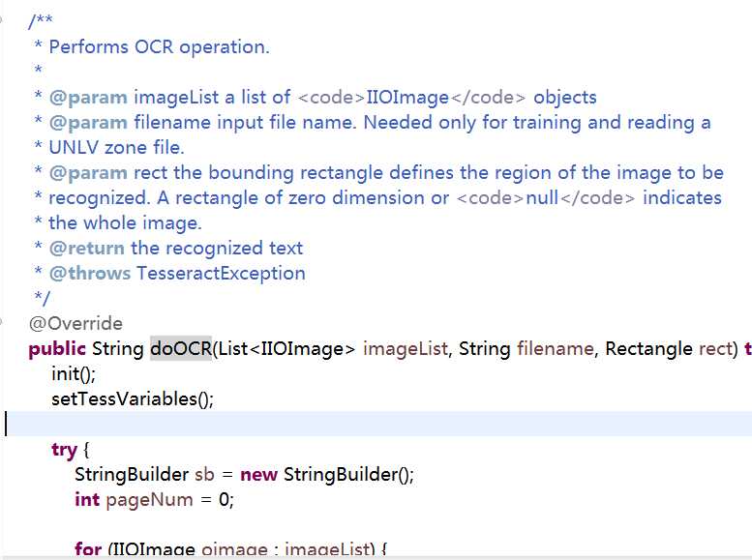Screen dimensions: 752x560
Task: Click the horizontal scrollbar at editor bottom
Action: point(376,558)
